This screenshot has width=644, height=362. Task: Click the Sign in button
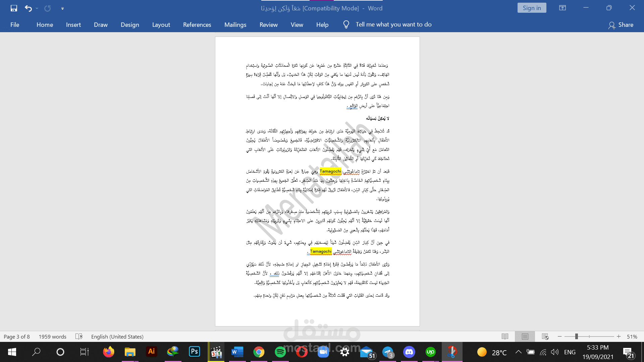532,8
